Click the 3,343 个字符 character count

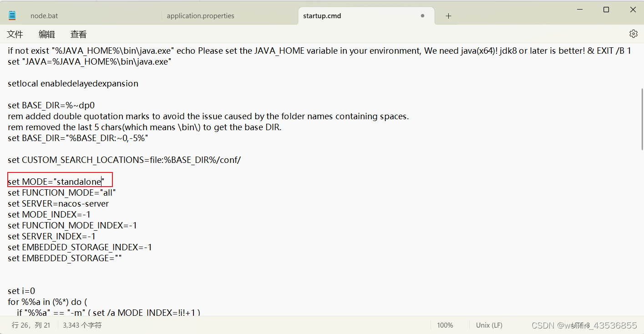click(82, 325)
